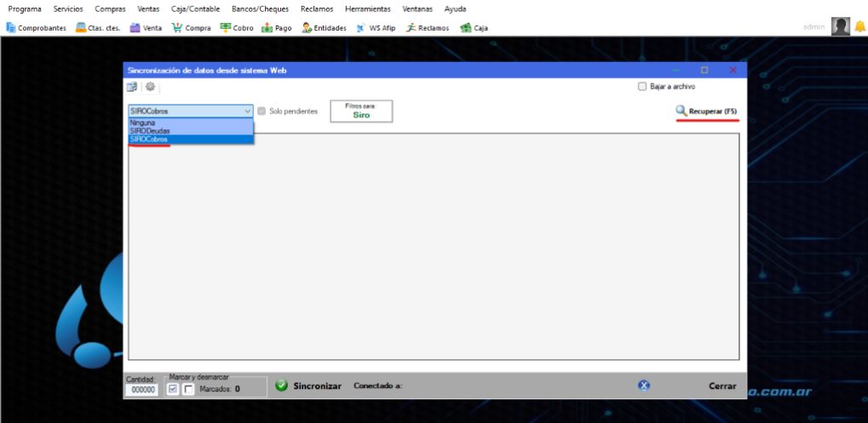The width and height of the screenshot is (868, 423).
Task: Open the Caja toolbar shortcut
Action: pos(474,27)
